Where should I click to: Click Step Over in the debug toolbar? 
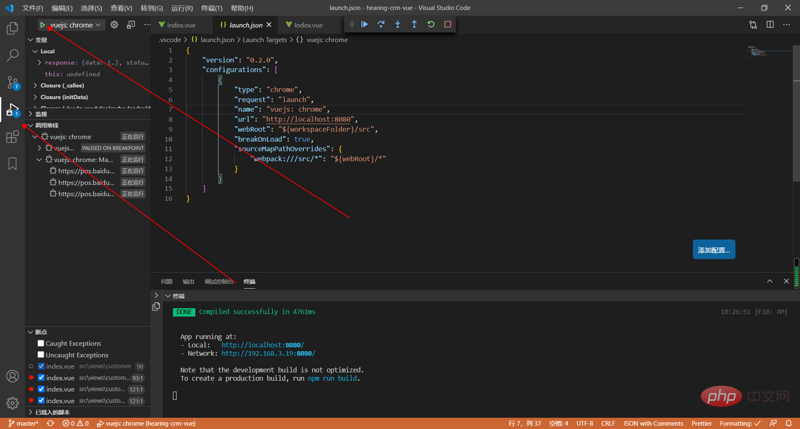[381, 24]
